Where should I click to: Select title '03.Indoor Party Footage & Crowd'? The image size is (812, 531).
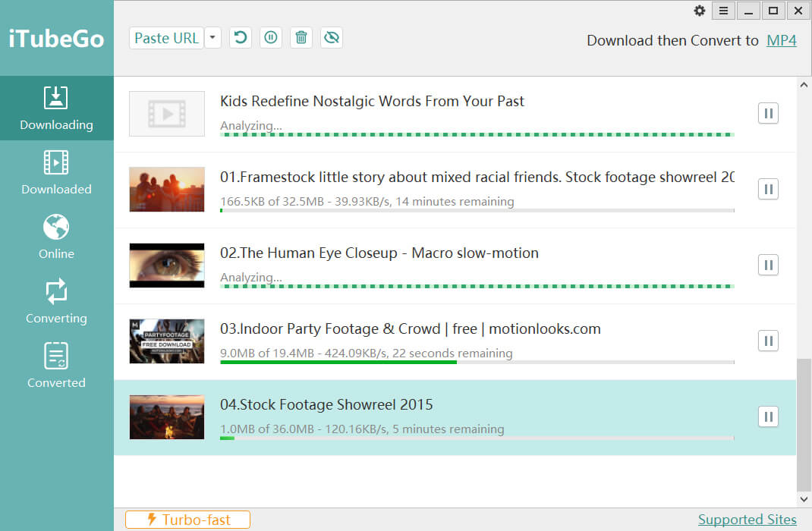click(x=330, y=328)
